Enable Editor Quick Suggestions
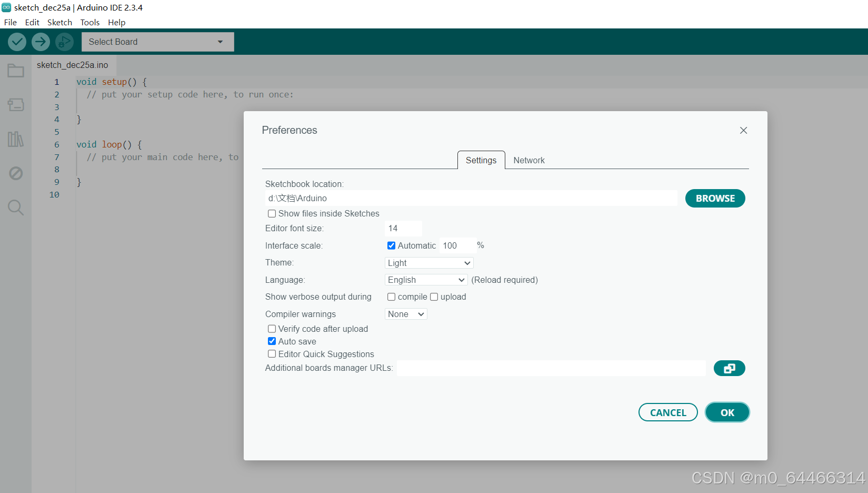868x493 pixels. coord(272,354)
